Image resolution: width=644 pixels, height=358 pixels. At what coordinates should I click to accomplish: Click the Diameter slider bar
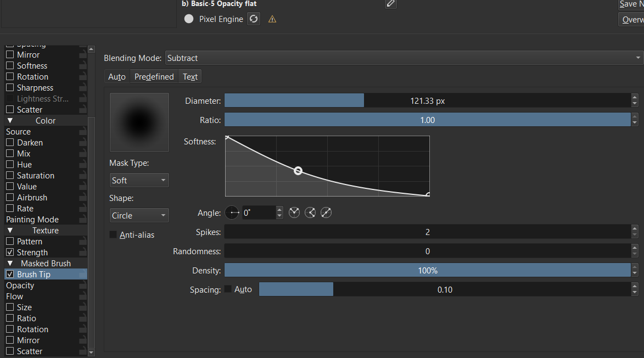[x=427, y=101]
